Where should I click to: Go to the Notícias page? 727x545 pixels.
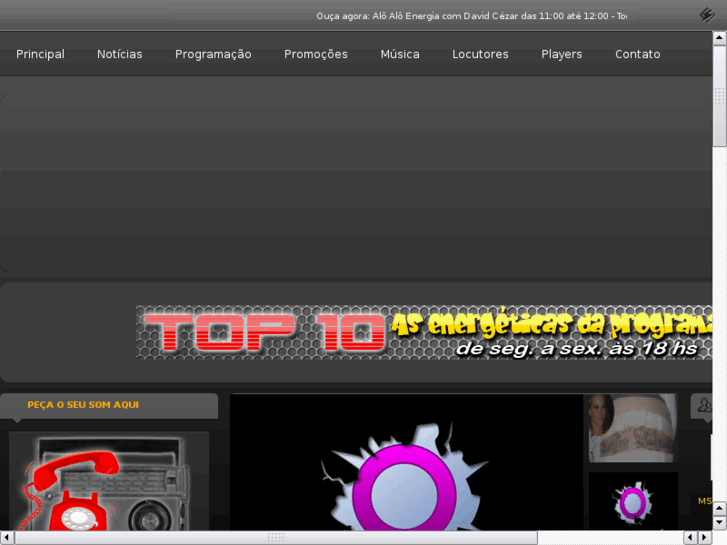coord(120,54)
